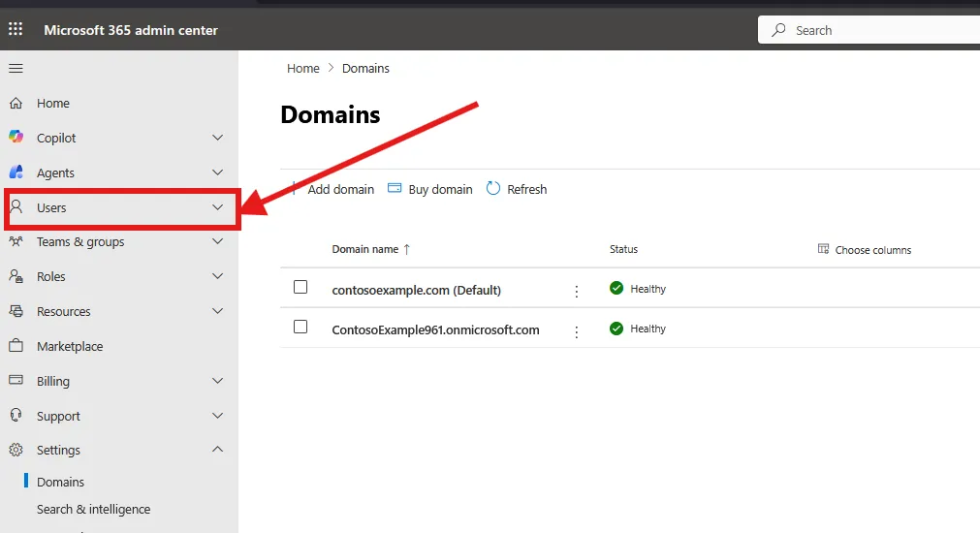Expand the Resources menu chevron

(217, 311)
